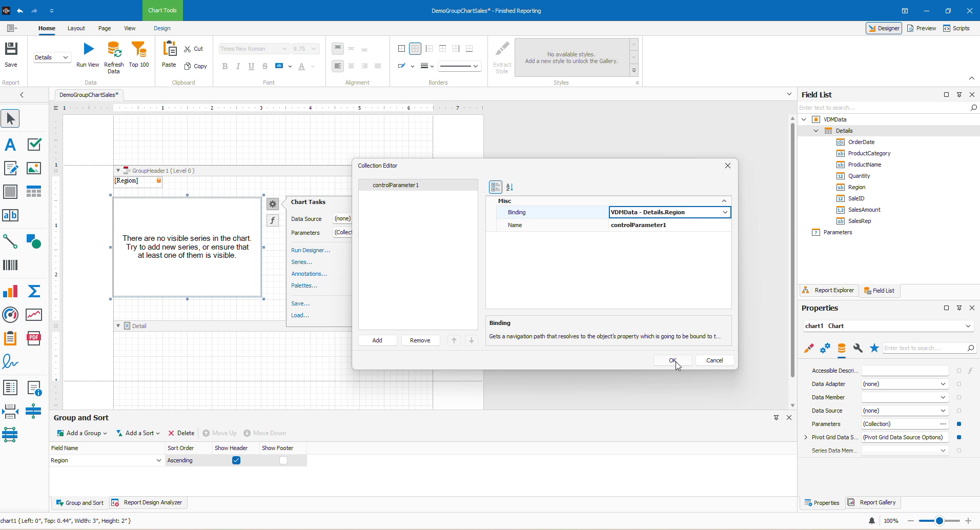This screenshot has width=980, height=530.
Task: Click the zoom slider handle in status bar
Action: coord(939,521)
